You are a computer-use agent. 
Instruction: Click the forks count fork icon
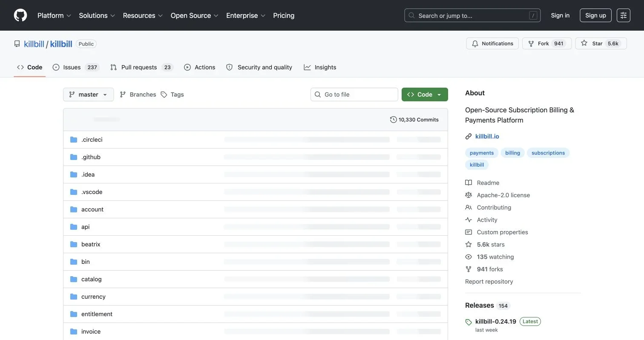(x=469, y=269)
